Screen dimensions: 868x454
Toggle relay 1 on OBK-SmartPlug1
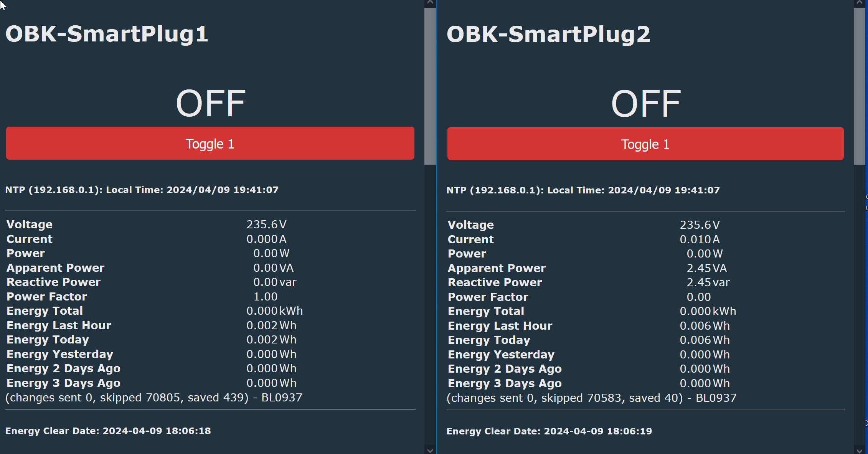tap(210, 143)
